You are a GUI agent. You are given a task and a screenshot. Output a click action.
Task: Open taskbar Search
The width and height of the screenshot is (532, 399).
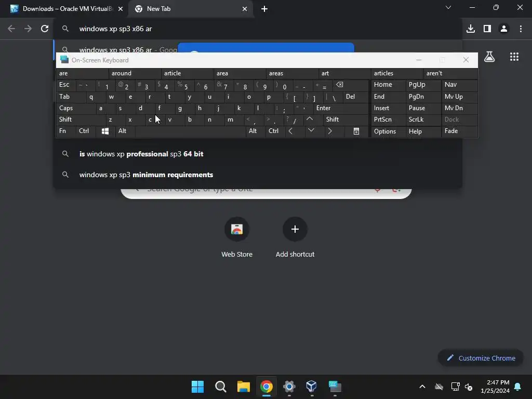(x=220, y=387)
